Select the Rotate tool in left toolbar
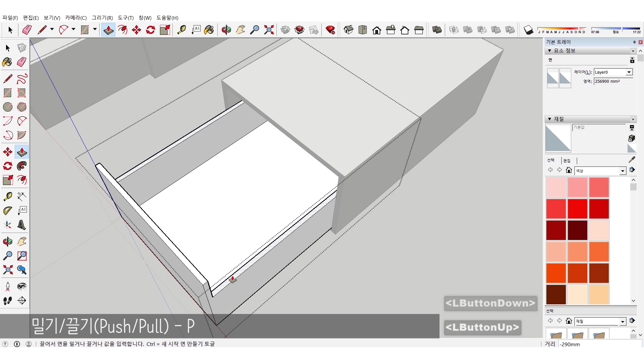 [7, 166]
